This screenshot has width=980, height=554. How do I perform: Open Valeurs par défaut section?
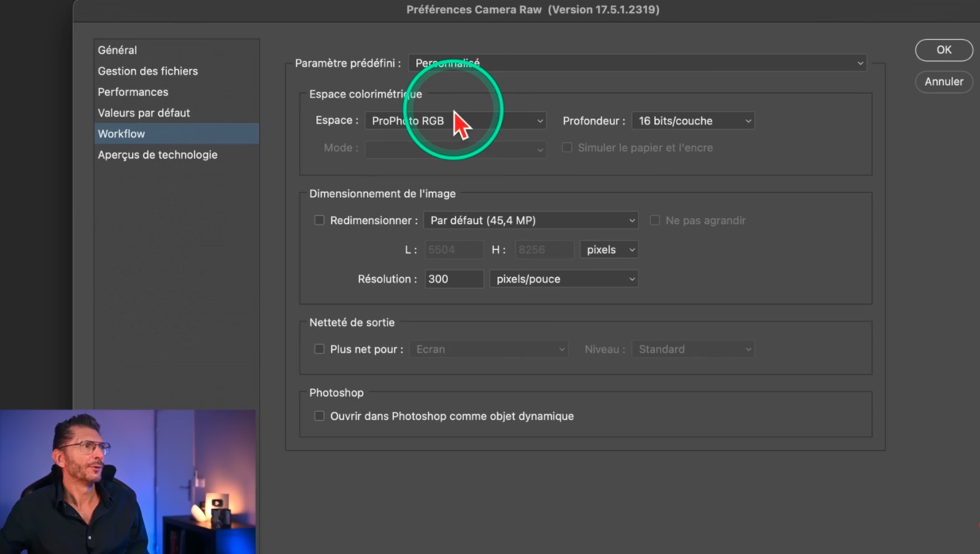[x=143, y=113]
